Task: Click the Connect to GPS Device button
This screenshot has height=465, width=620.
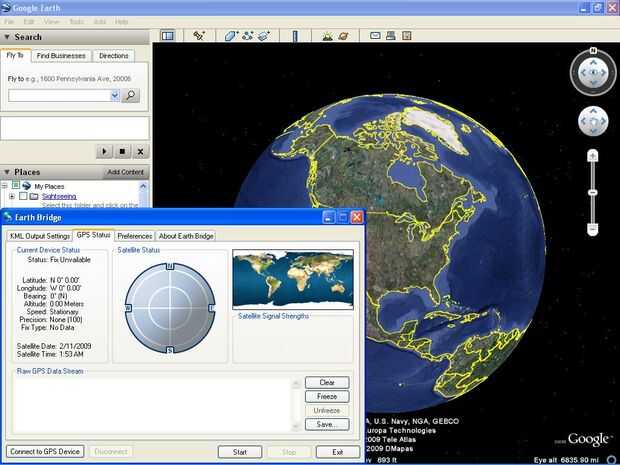Action: tap(45, 452)
